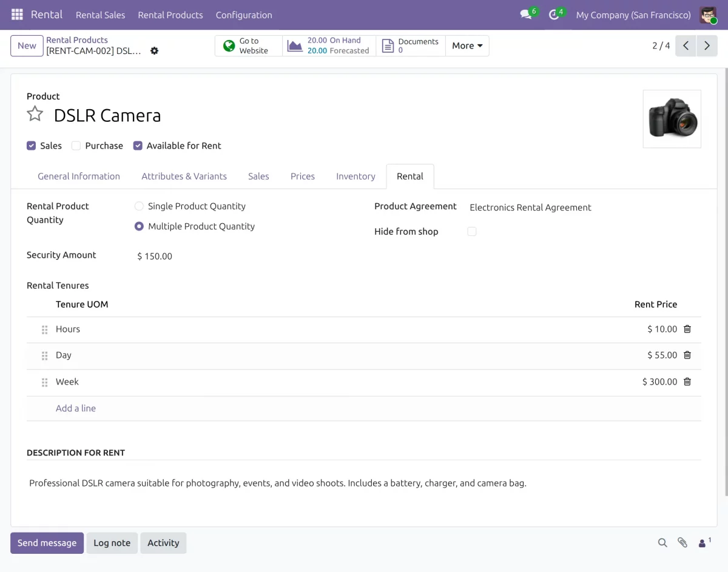This screenshot has width=728, height=572.
Task: Mark DSLR Camera as favorite with star
Action: click(x=35, y=114)
